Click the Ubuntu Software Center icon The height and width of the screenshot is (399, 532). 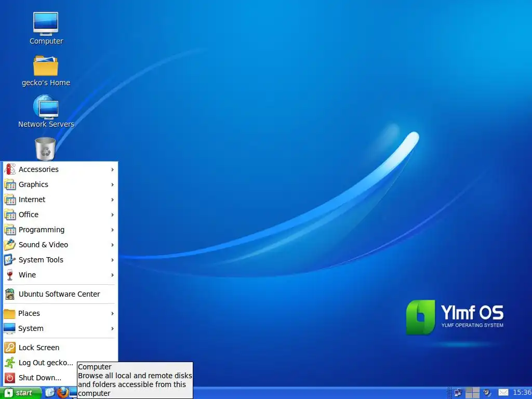click(x=10, y=294)
